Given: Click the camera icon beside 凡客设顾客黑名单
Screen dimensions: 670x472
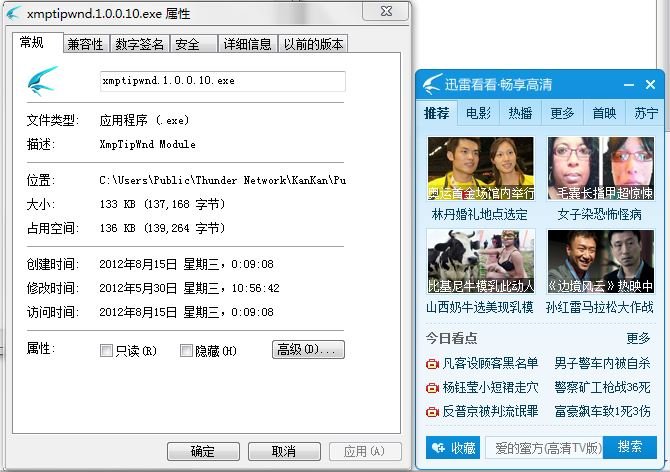Looking at the screenshot, I should point(432,364).
